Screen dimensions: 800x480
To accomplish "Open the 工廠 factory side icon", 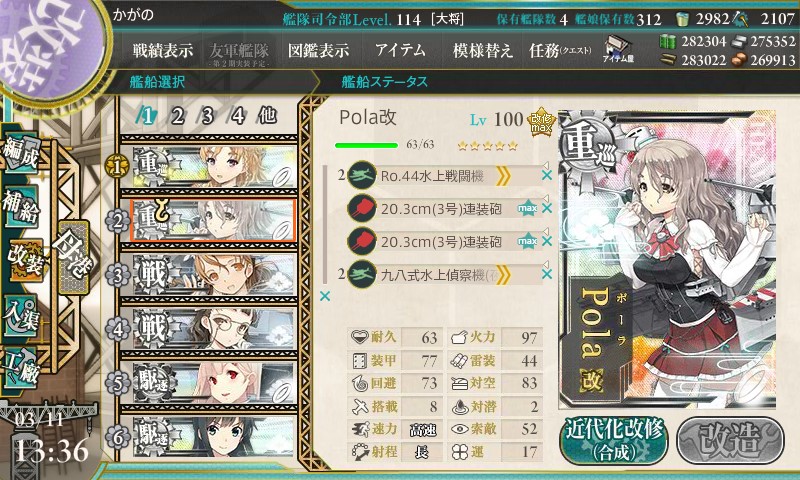I will (x=21, y=369).
